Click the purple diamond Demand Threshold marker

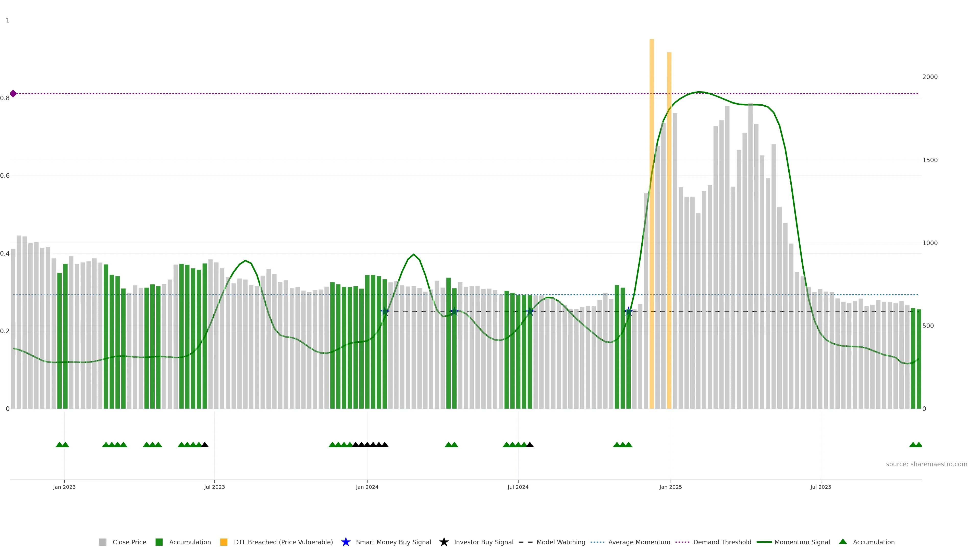(13, 94)
